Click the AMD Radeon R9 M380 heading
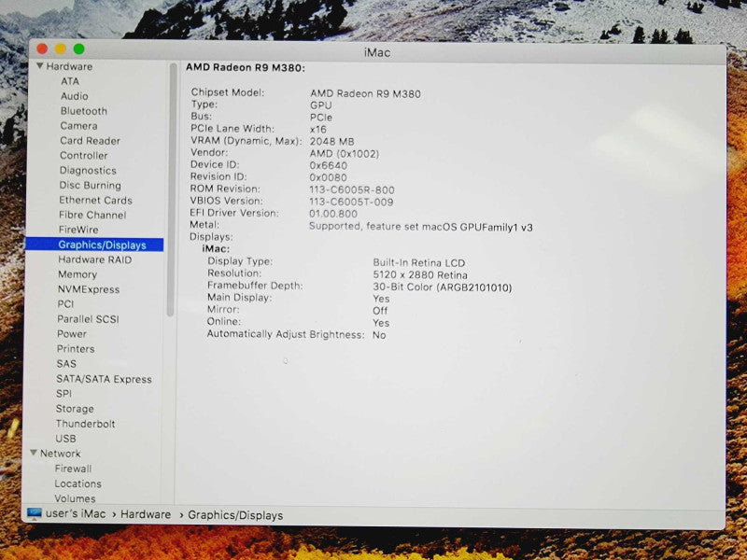Viewport: 747px width, 560px height. tap(246, 67)
